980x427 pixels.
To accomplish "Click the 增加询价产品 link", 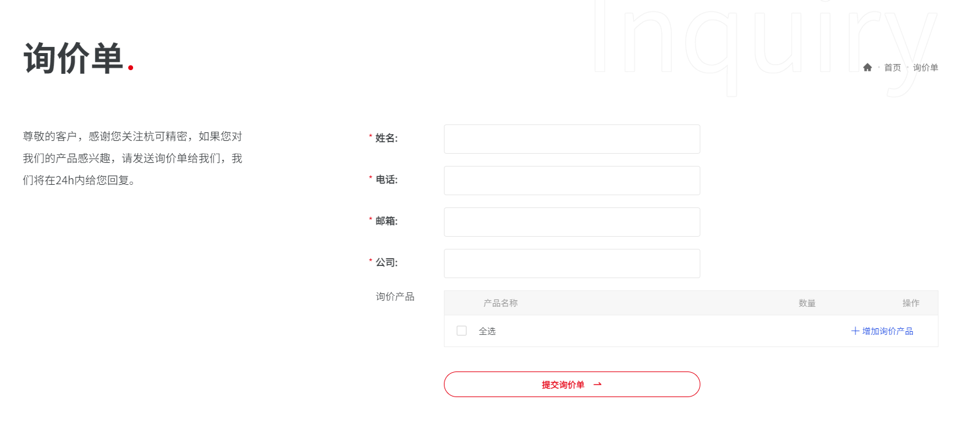I will pos(887,331).
